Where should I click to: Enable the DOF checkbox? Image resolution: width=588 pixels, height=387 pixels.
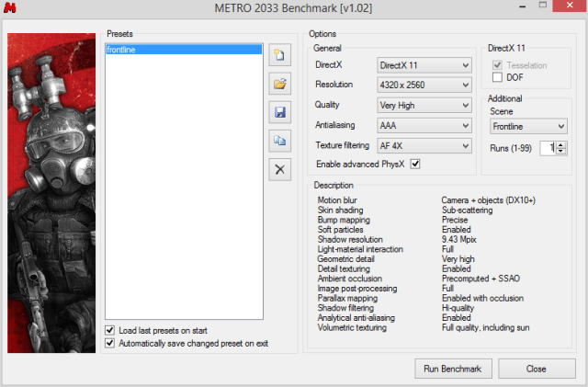[x=497, y=77]
